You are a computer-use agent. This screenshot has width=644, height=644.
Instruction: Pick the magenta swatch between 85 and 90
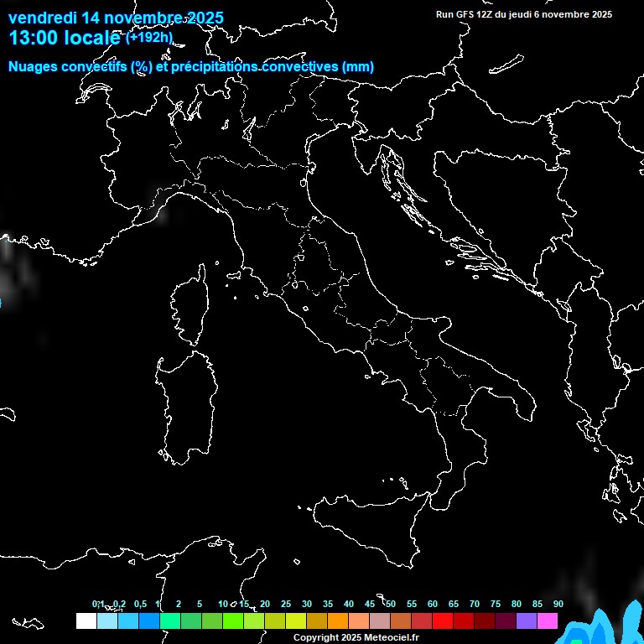click(x=547, y=621)
